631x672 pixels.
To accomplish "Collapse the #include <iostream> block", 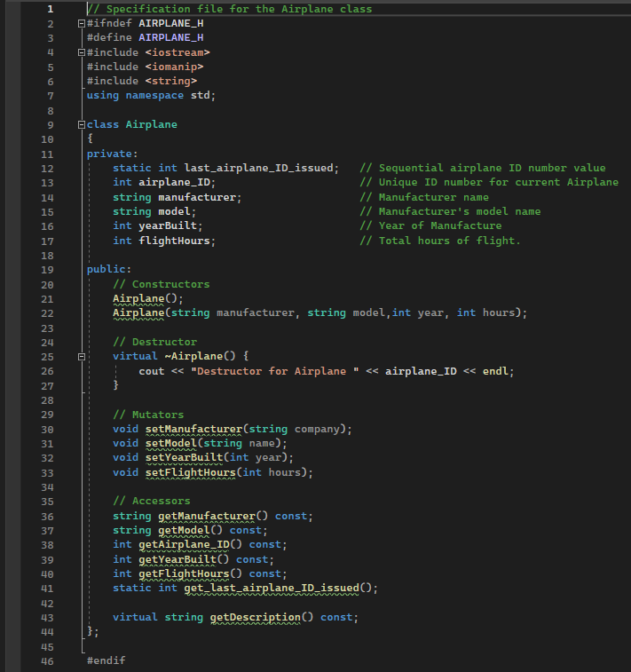I will click(x=82, y=52).
